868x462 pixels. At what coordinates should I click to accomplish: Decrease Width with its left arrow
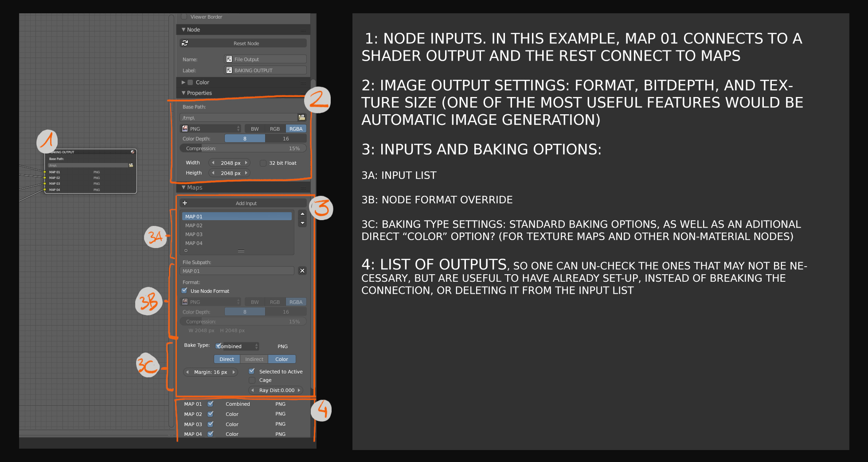[x=213, y=163]
